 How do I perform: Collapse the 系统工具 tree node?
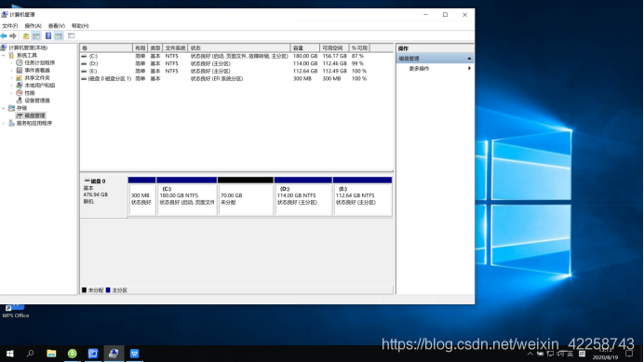4,56
